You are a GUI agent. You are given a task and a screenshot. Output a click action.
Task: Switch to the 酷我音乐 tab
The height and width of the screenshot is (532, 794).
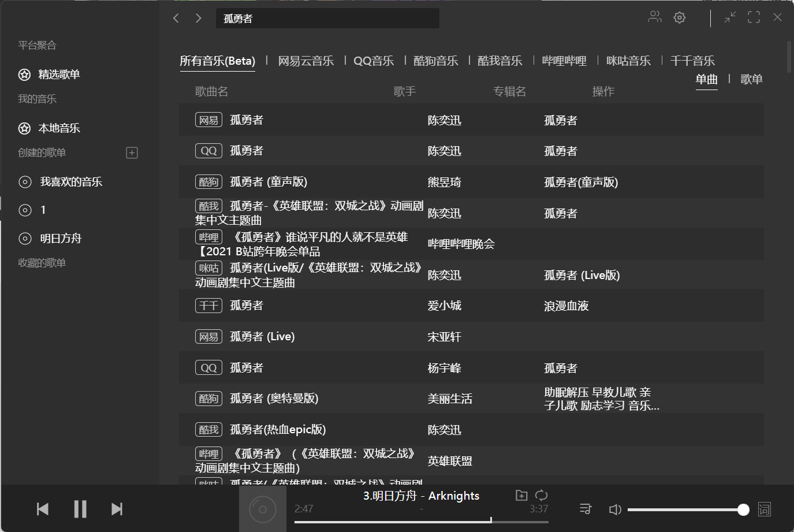500,61
